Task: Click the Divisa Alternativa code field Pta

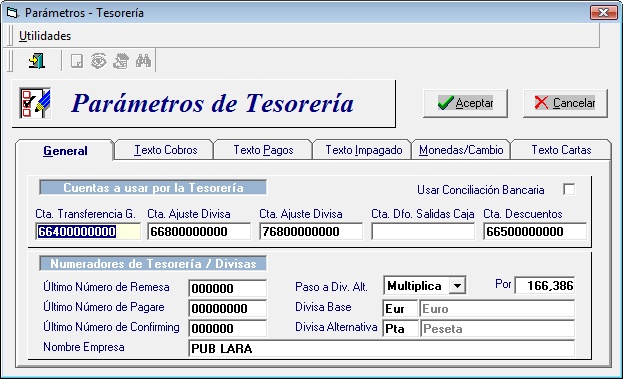Action: pos(400,329)
